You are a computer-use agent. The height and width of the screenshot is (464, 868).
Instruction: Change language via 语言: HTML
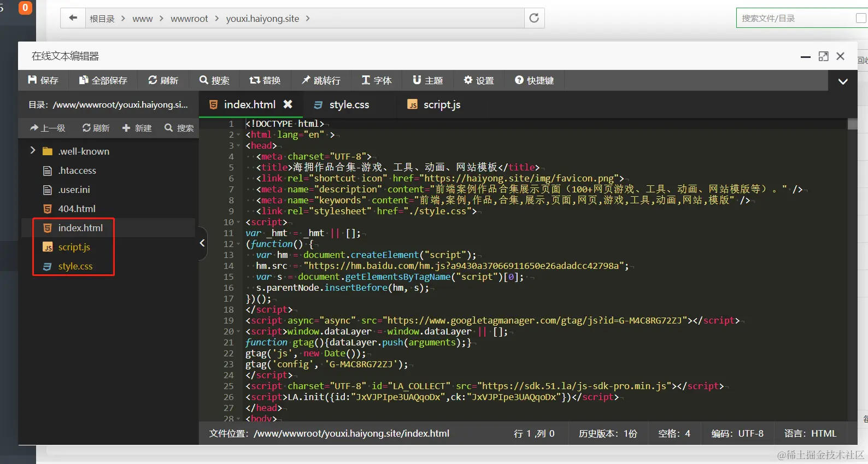click(810, 433)
